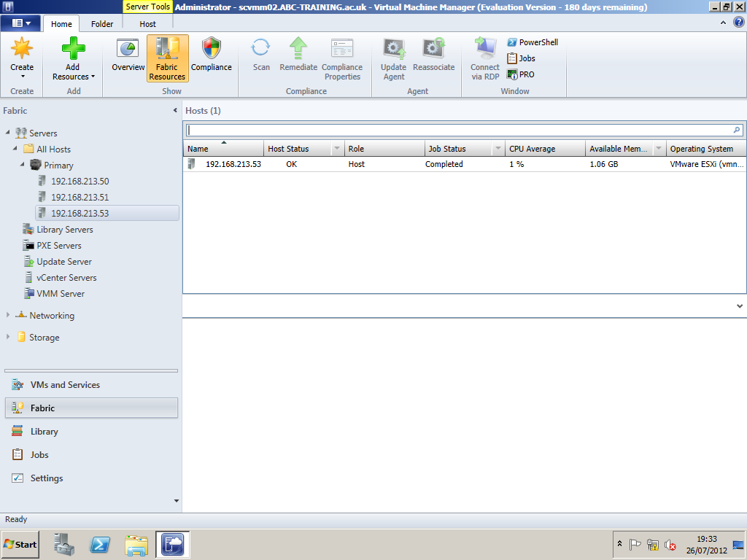Select PXE Servers in tree
747x560 pixels.
59,246
